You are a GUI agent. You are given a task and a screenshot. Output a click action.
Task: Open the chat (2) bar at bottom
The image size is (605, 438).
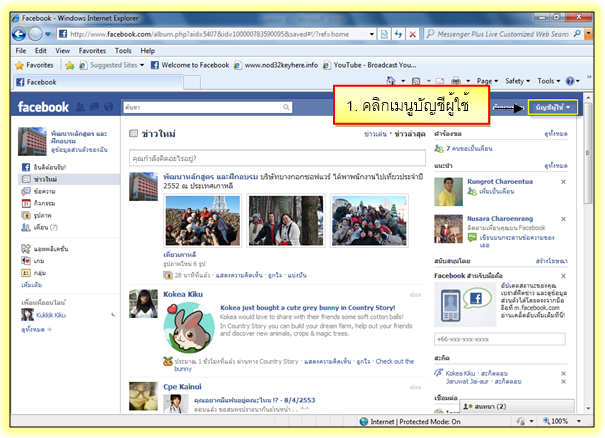click(517, 406)
